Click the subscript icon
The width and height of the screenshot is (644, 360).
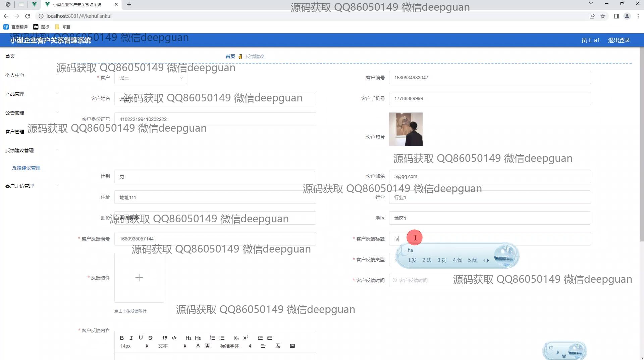(x=236, y=338)
